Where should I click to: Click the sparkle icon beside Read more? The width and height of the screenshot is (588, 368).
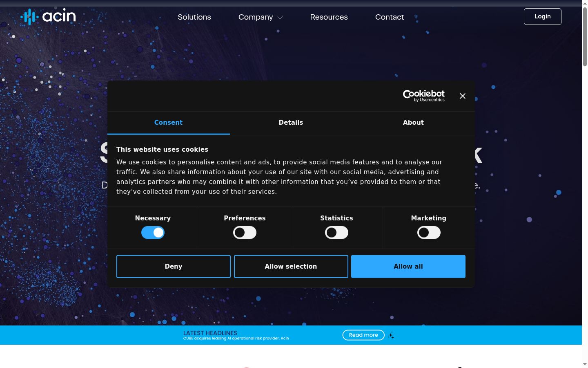pyautogui.click(x=391, y=335)
